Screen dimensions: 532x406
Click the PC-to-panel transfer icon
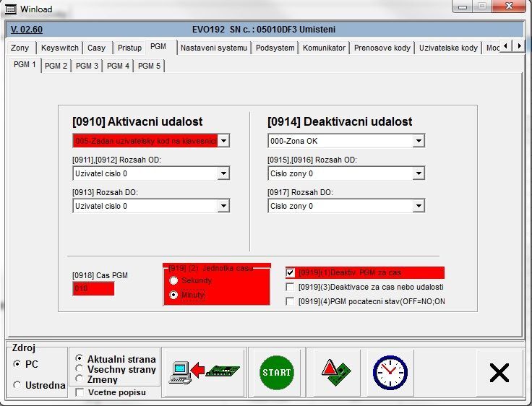click(203, 372)
